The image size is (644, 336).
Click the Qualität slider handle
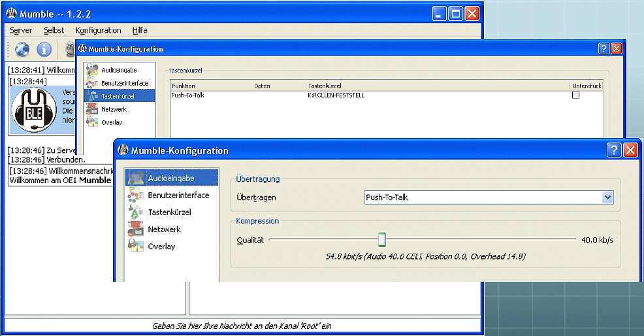382,239
